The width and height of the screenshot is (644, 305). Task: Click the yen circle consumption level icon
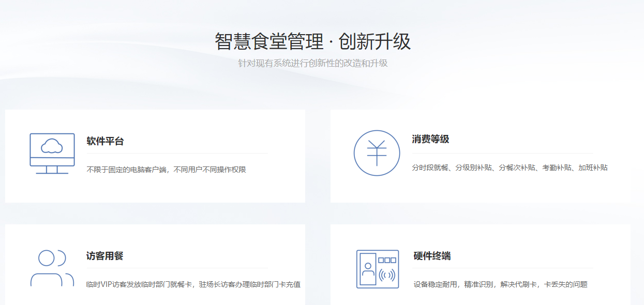[377, 153]
